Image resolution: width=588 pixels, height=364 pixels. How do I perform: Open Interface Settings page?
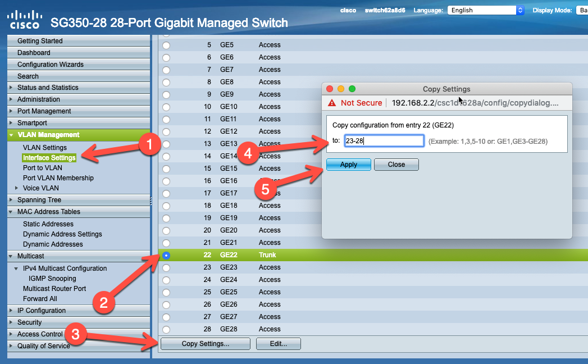coord(49,158)
